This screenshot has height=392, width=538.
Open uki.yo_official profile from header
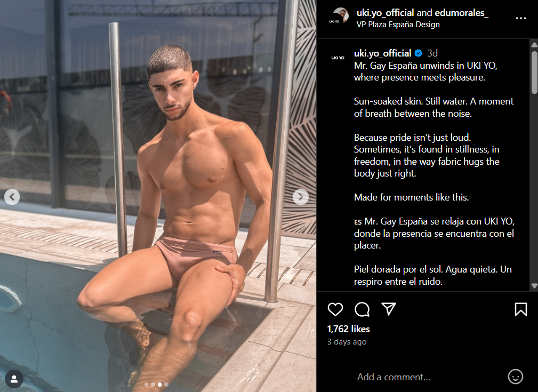click(385, 13)
